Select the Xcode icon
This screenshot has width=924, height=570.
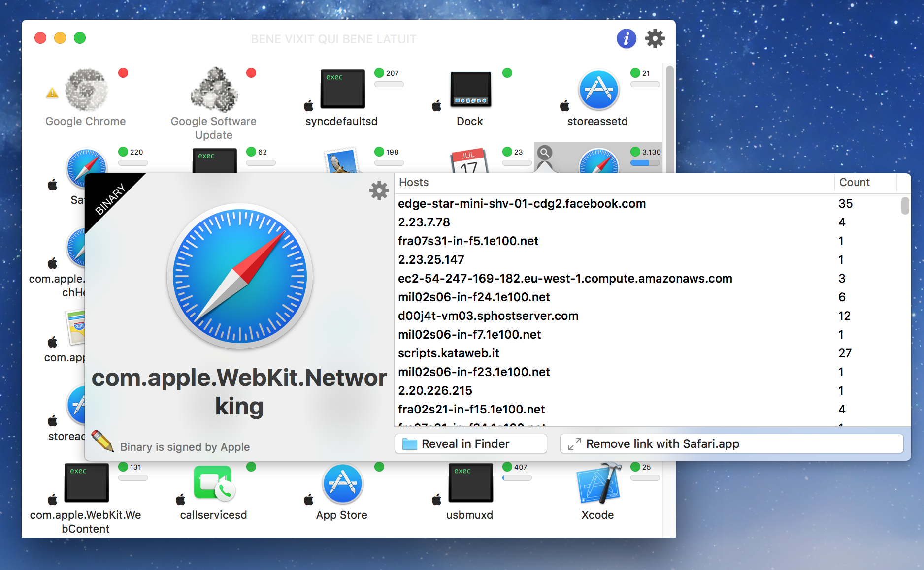(x=599, y=483)
